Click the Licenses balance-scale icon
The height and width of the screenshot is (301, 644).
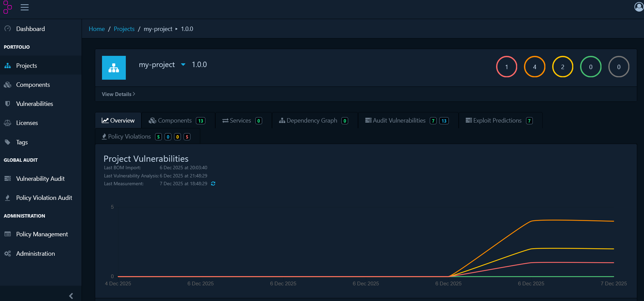[7, 123]
